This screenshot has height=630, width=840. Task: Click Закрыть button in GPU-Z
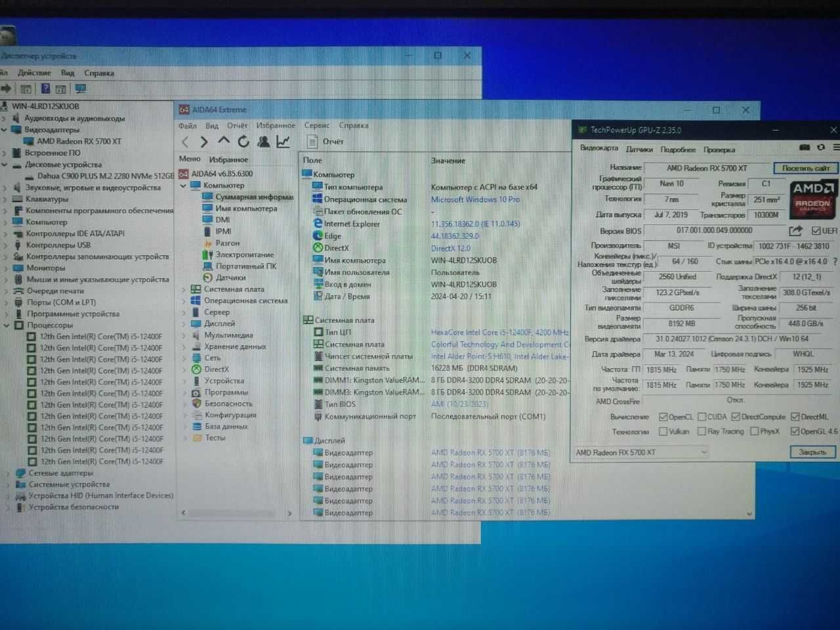tap(812, 452)
